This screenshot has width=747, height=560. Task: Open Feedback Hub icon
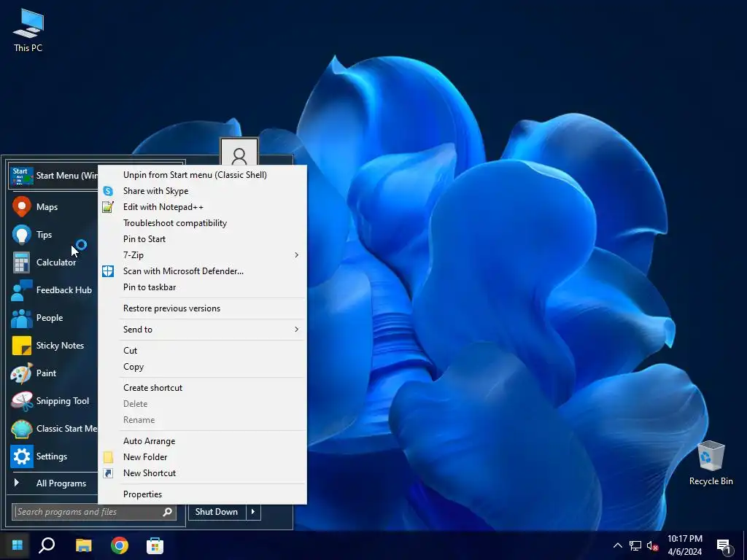pyautogui.click(x=21, y=290)
